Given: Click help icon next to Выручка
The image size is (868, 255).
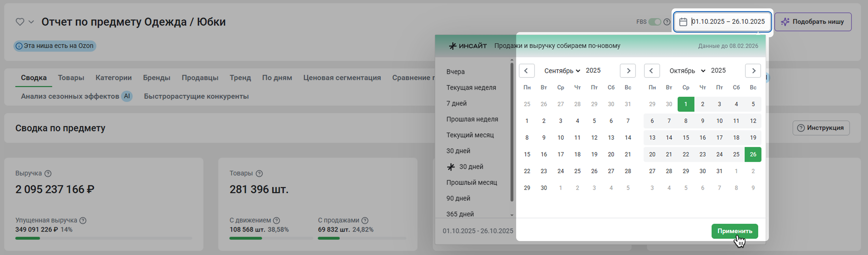Looking at the screenshot, I should pos(48,174).
